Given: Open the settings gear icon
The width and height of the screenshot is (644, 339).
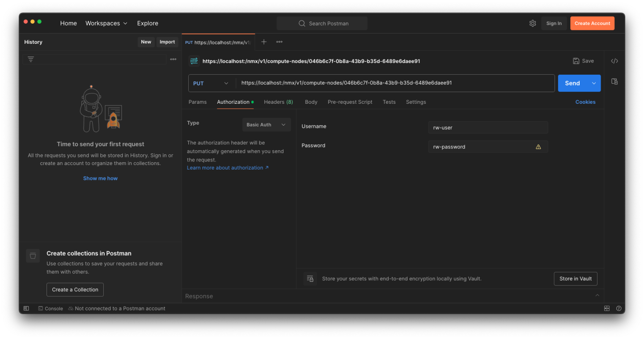Looking at the screenshot, I should click(532, 23).
